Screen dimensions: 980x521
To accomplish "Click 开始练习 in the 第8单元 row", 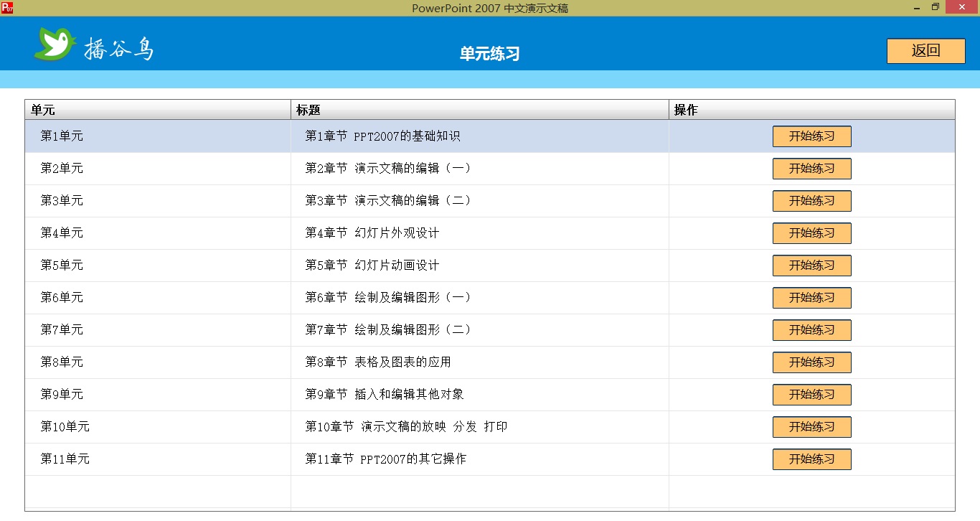I will point(811,362).
